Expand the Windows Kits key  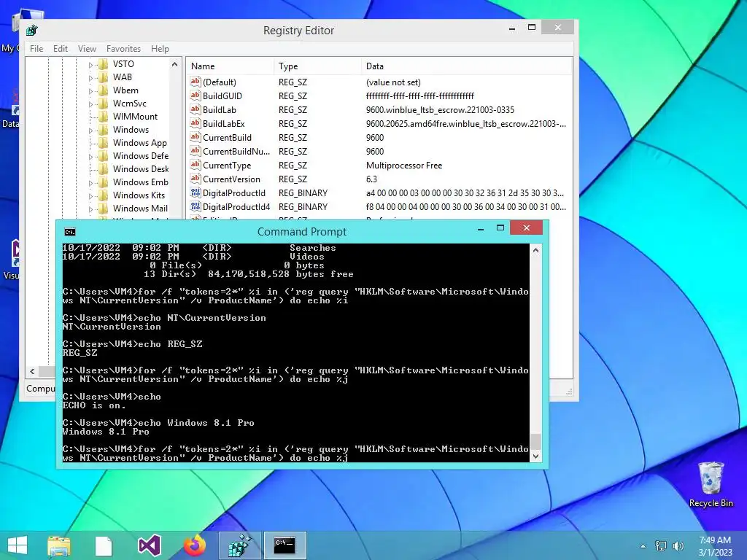pyautogui.click(x=90, y=195)
